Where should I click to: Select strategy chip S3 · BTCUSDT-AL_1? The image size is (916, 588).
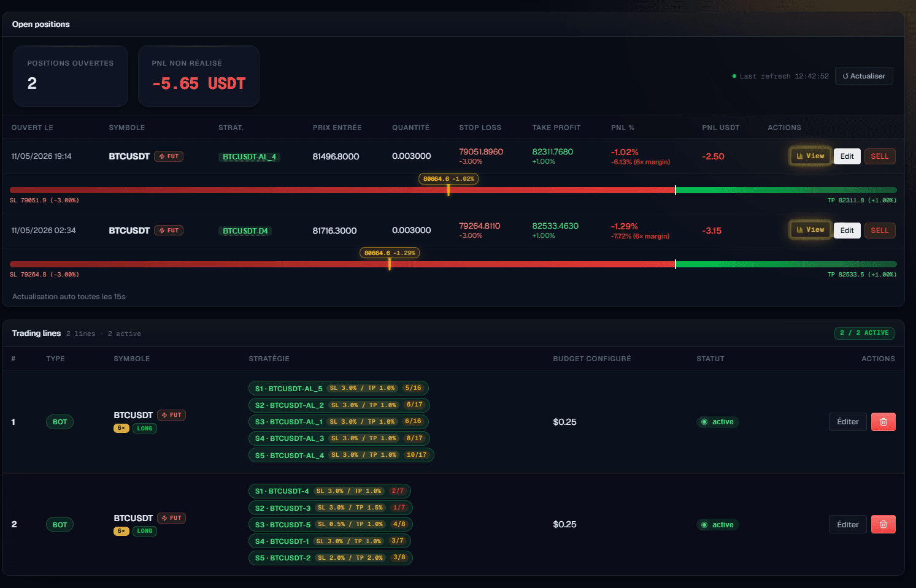pos(338,421)
